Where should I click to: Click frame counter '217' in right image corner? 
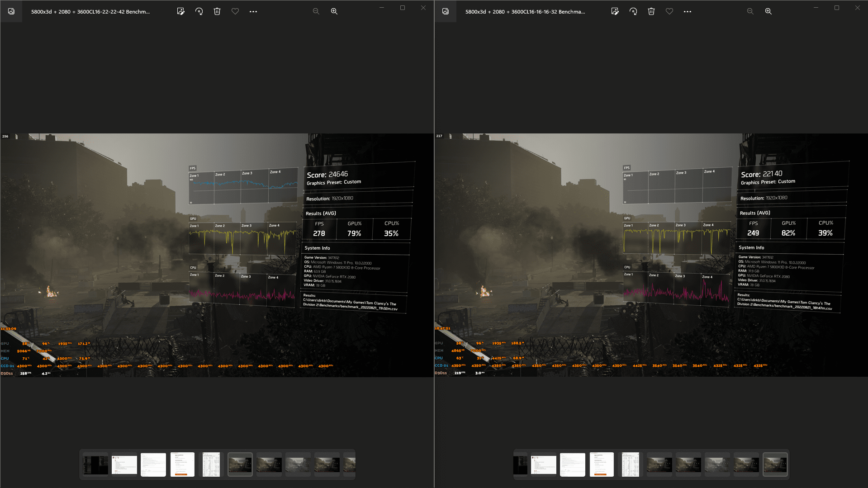439,136
